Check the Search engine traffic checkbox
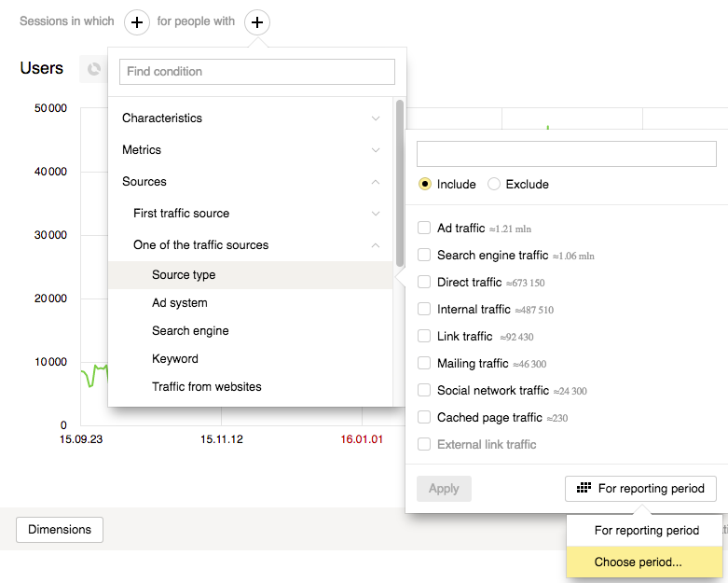The image size is (728, 583). tap(424, 255)
